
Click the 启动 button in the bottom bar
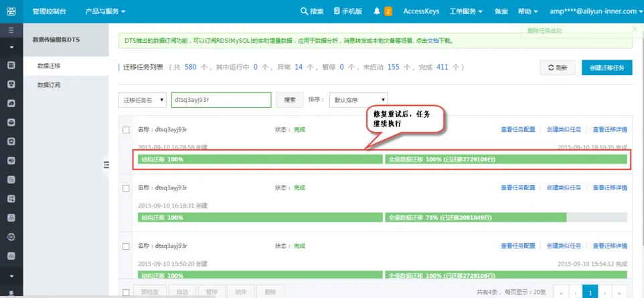point(182,291)
